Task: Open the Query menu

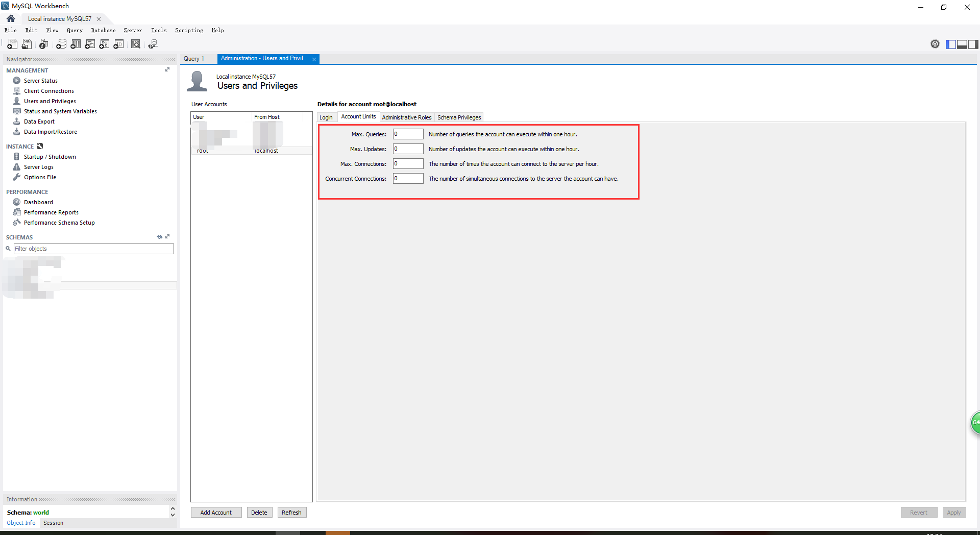Action: click(75, 30)
